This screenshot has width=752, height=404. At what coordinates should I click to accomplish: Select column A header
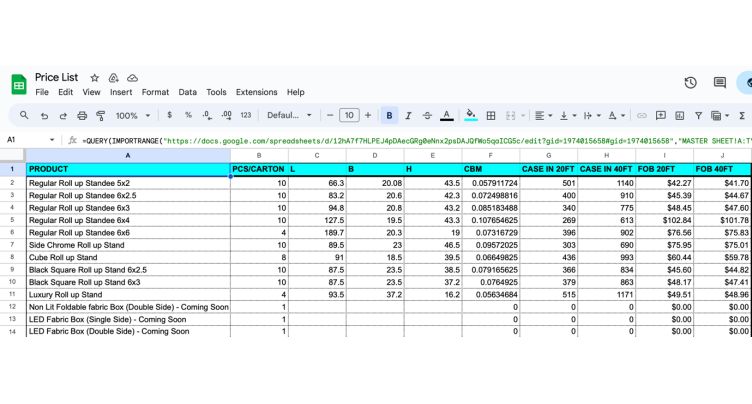[x=128, y=155]
